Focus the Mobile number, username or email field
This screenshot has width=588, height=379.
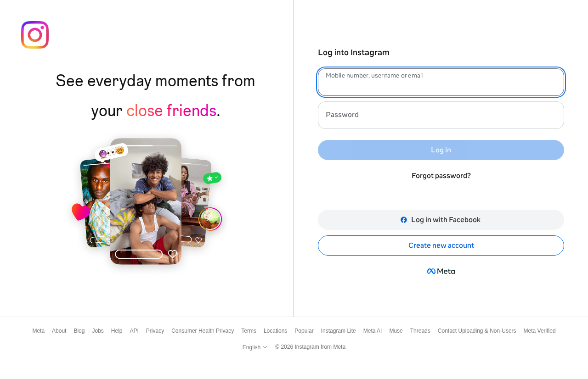tap(441, 82)
